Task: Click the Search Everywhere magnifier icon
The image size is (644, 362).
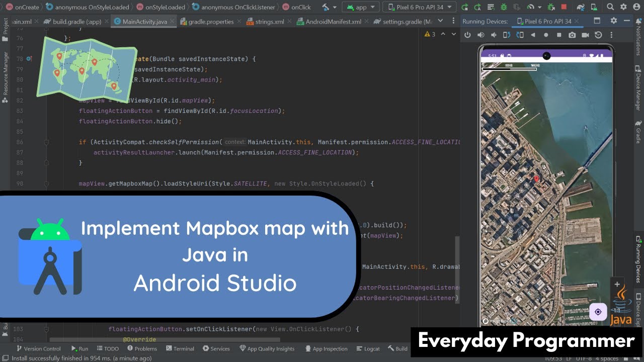Action: pos(610,7)
